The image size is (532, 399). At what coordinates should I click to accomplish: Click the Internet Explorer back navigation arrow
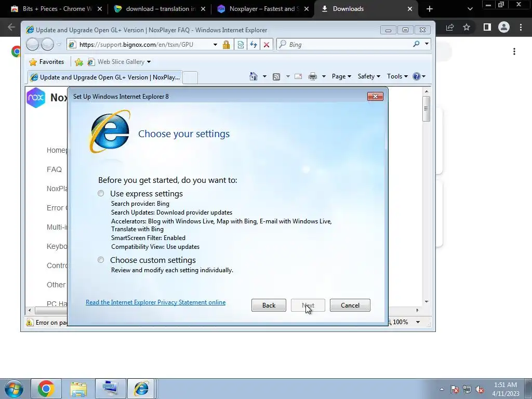pos(33,45)
